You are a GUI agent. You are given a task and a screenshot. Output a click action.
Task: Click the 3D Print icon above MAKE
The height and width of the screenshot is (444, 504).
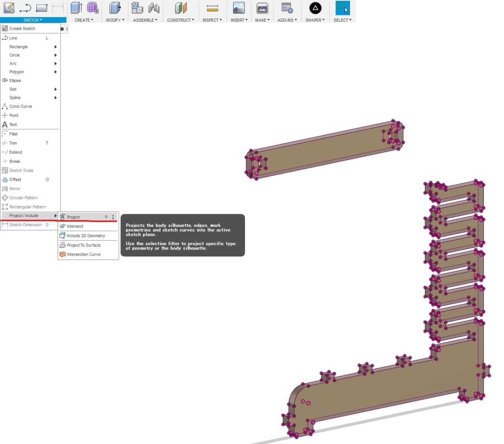pyautogui.click(x=262, y=8)
